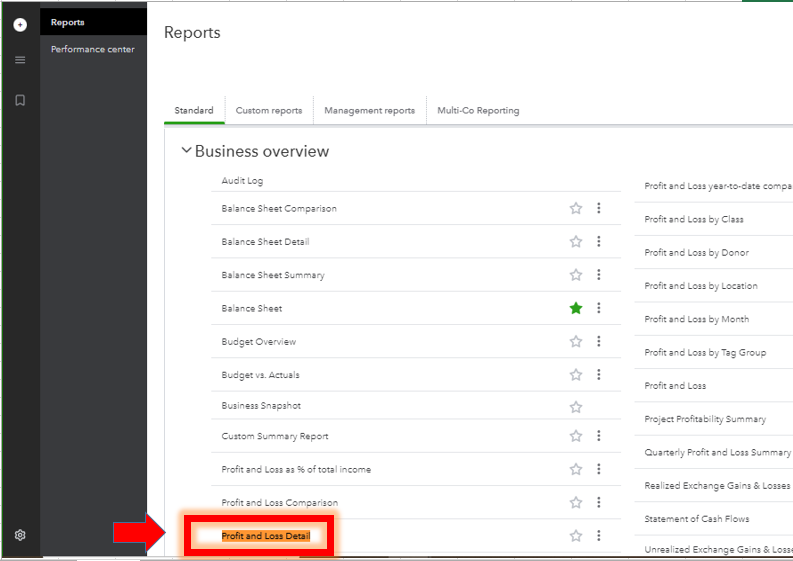The width and height of the screenshot is (793, 561).
Task: Go to Performance center in sidebar
Action: [x=93, y=49]
